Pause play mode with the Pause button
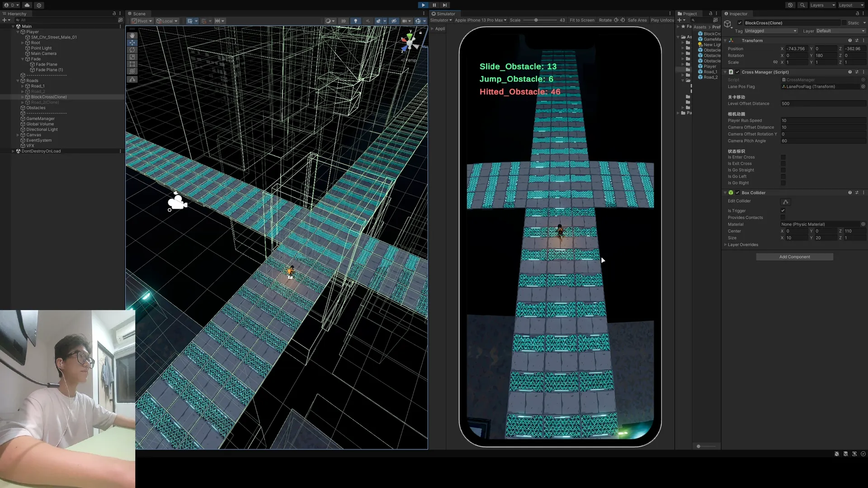Image resolution: width=868 pixels, height=488 pixels. 434,5
